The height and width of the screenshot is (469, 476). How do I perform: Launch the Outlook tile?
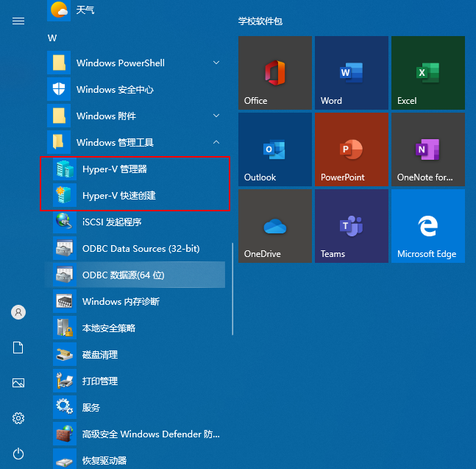(274, 149)
